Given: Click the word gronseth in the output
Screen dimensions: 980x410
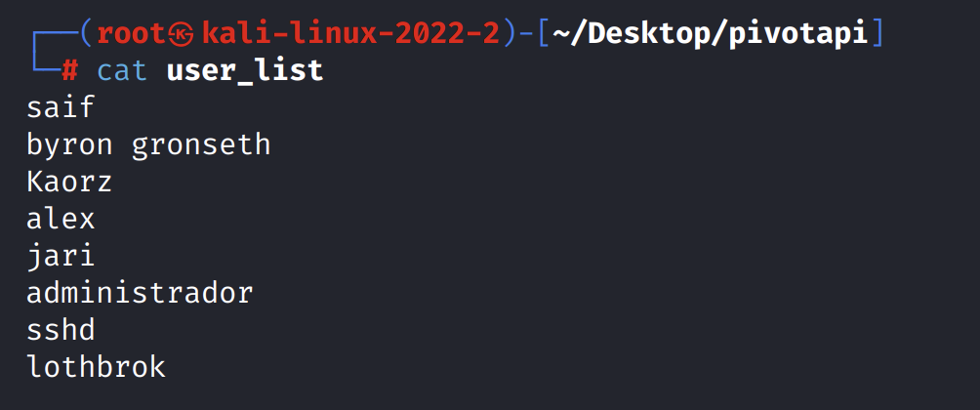Looking at the screenshot, I should (201, 145).
